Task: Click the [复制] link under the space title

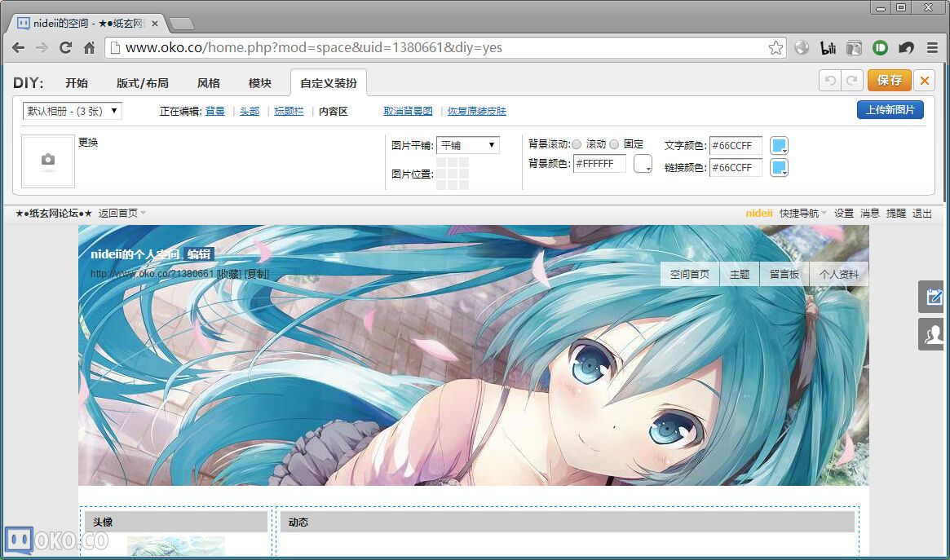Action: click(257, 274)
